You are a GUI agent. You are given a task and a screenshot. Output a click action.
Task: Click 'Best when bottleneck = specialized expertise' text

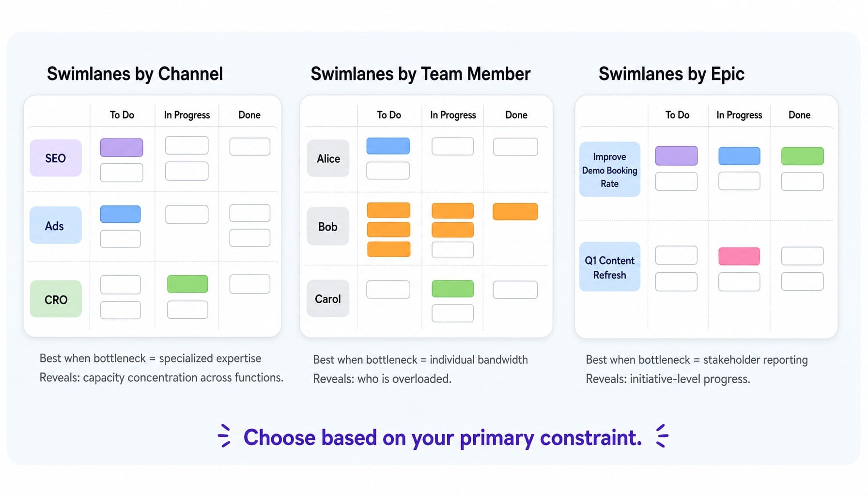(150, 358)
